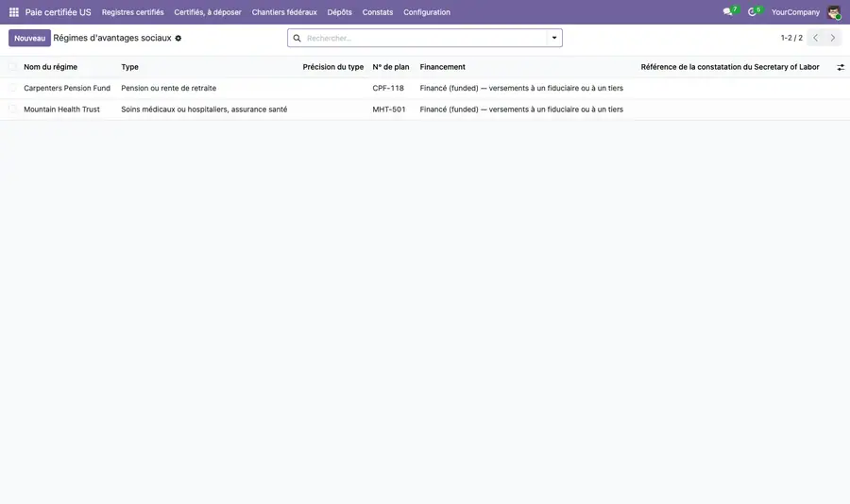Toggle the select-all header checkbox
The width and height of the screenshot is (850, 504).
pyautogui.click(x=12, y=67)
